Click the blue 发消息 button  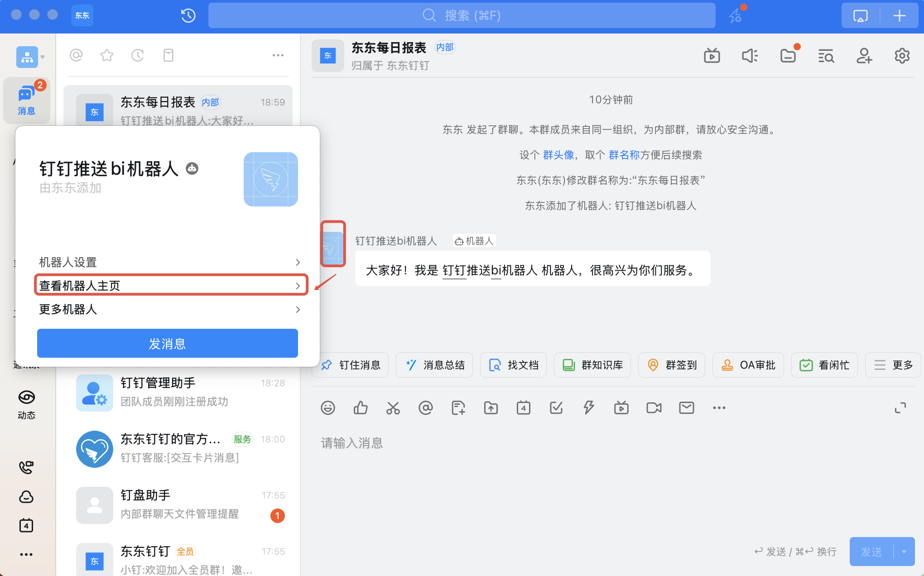tap(168, 344)
